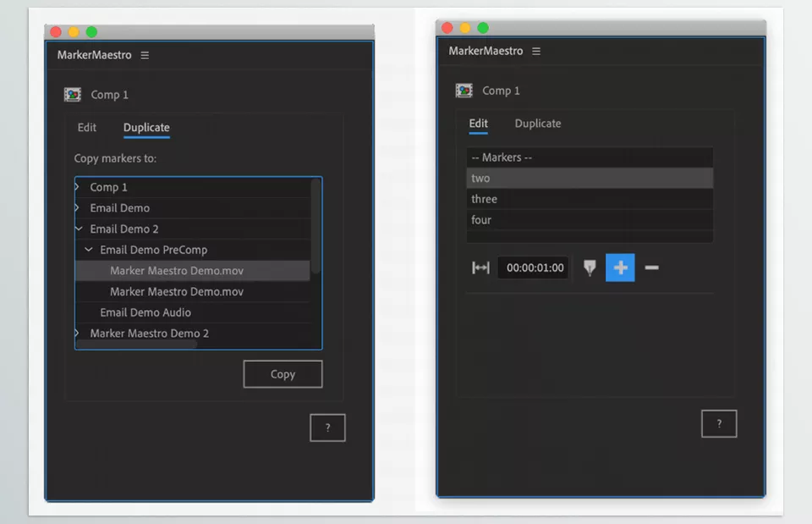Screen dimensions: 812x524
Task: Open help with question mark in left window
Action: [328, 427]
